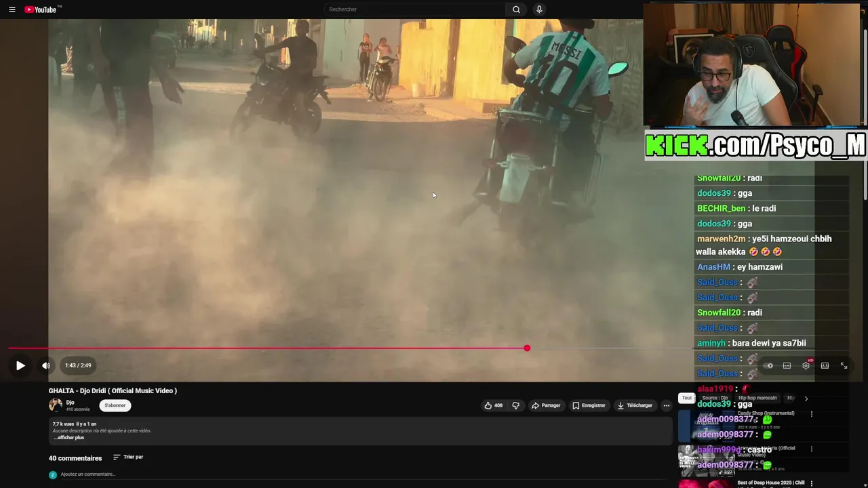The width and height of the screenshot is (868, 488).
Task: Download video with Télécharger button
Action: 635,405
